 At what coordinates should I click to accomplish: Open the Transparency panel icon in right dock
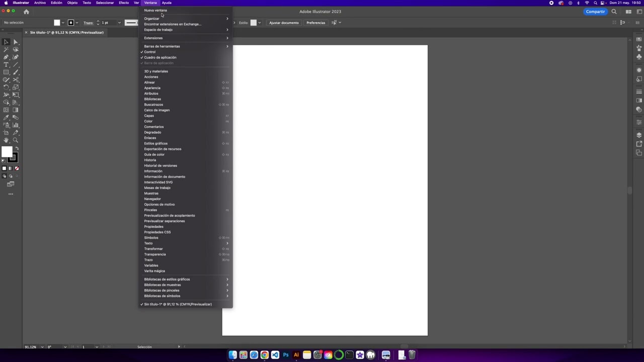(x=639, y=110)
